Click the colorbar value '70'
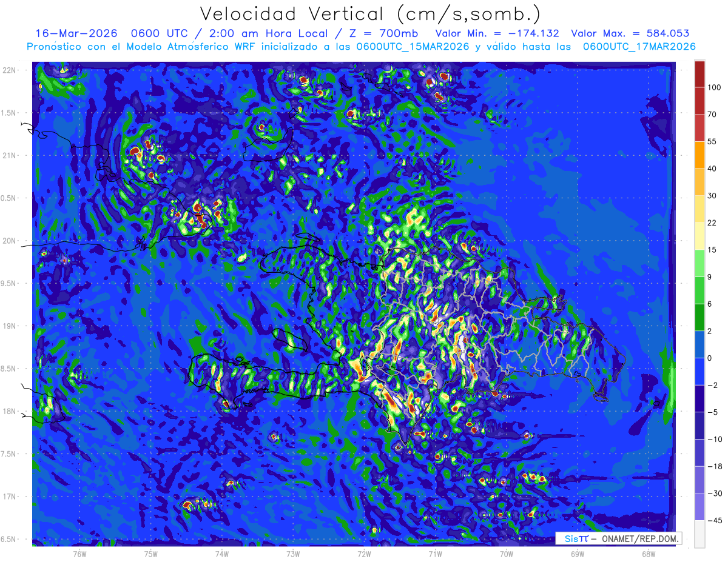 point(713,114)
